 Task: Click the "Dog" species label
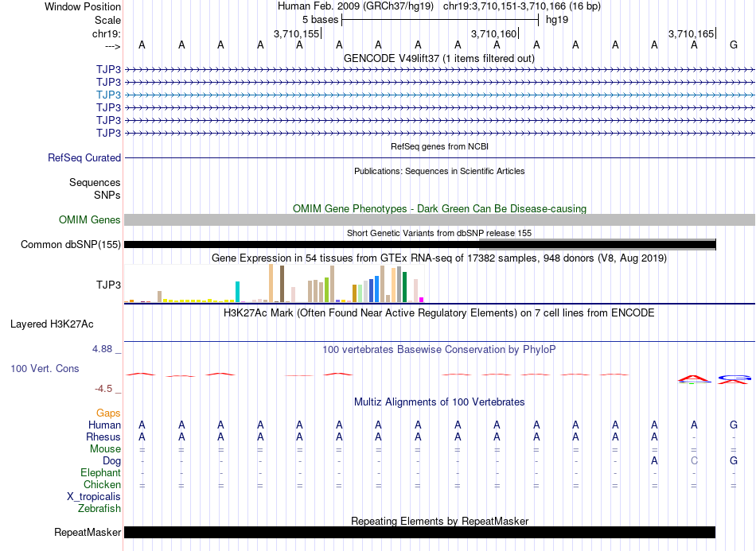click(112, 461)
